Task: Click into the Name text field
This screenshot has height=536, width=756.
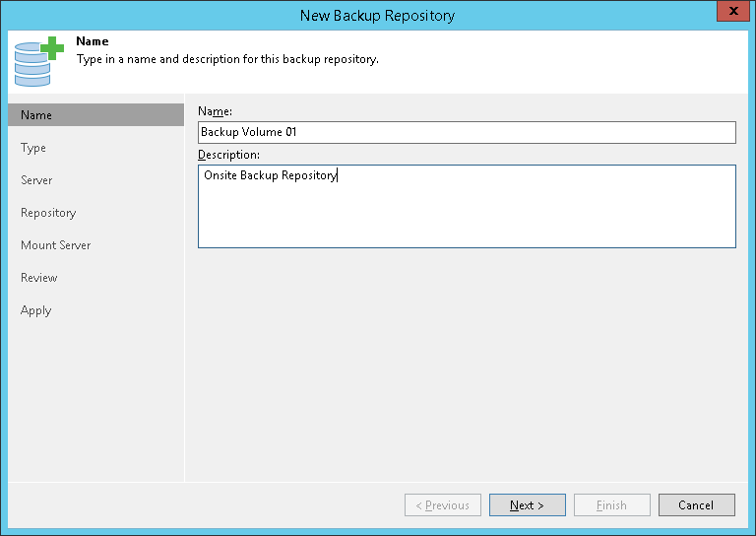Action: tap(467, 132)
